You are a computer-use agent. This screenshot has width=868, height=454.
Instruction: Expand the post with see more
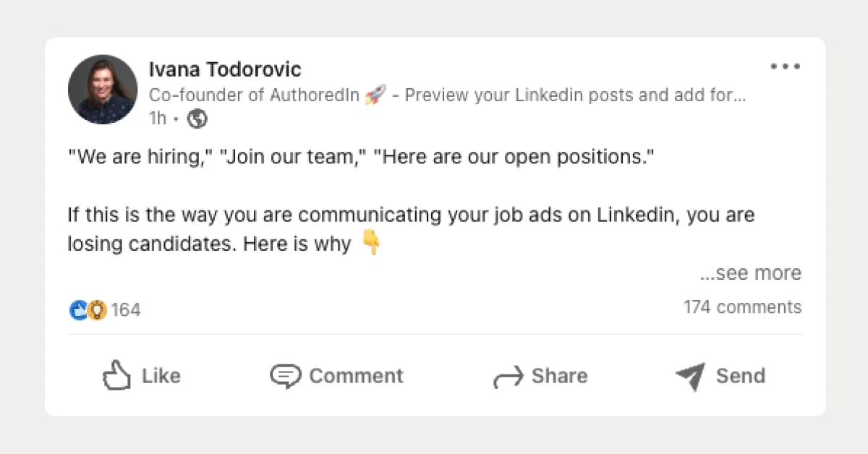pos(750,273)
